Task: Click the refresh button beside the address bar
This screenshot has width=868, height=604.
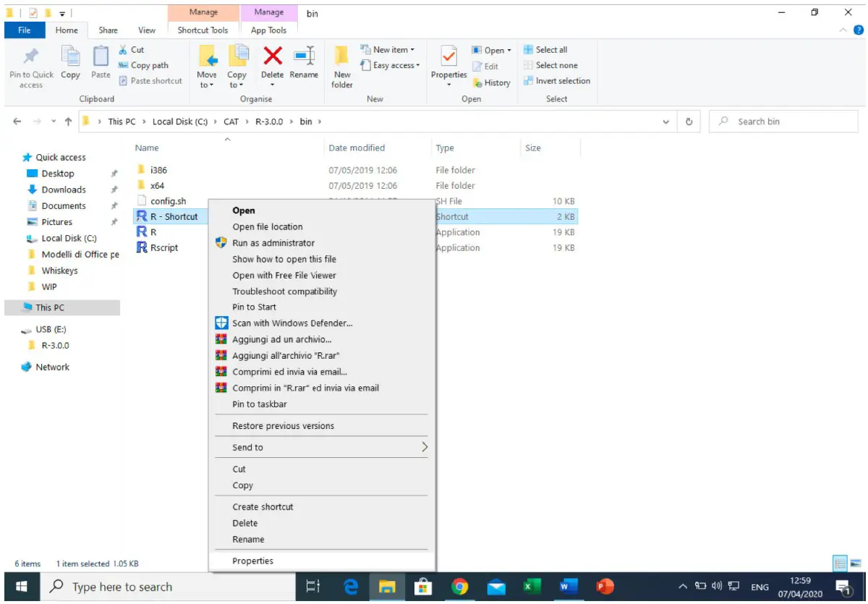Action: tap(689, 121)
